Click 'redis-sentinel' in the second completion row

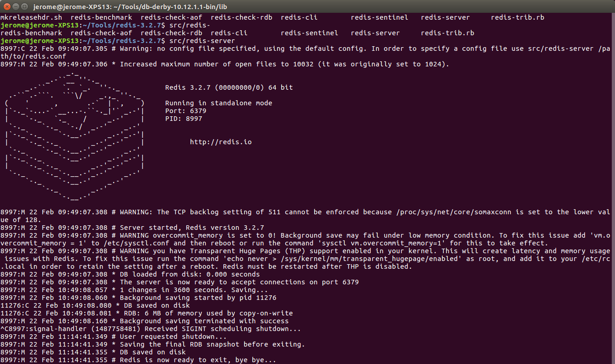click(310, 33)
